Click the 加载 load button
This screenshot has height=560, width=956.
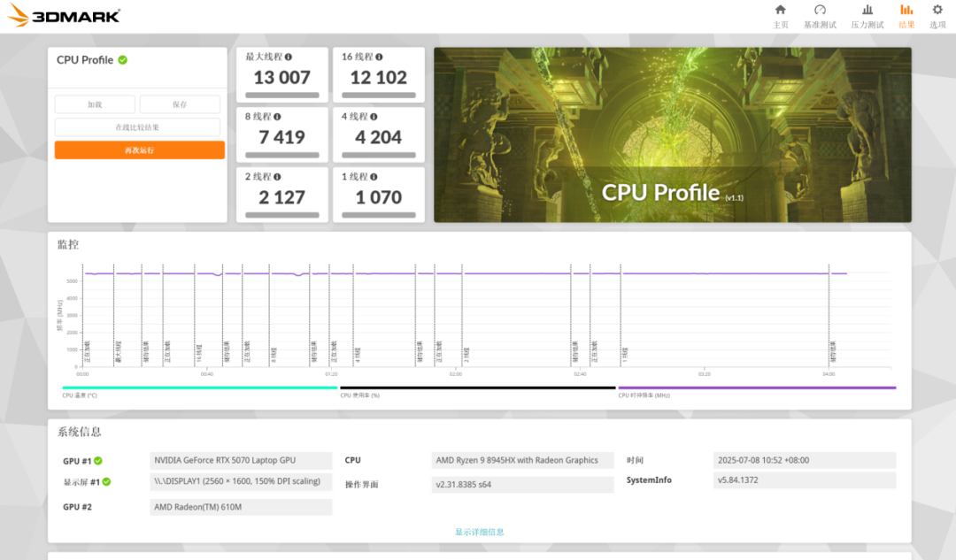click(x=95, y=104)
